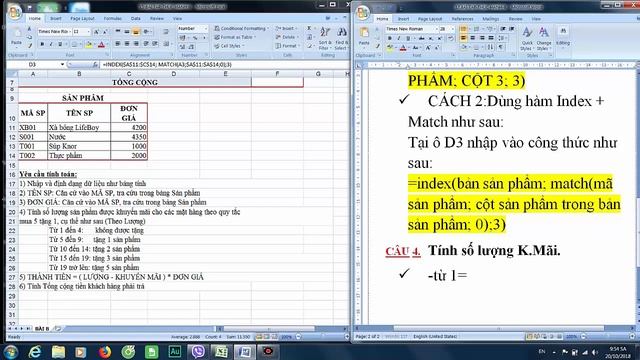Toggle Bold in Word ribbon
640x360 pixels.
point(389,38)
